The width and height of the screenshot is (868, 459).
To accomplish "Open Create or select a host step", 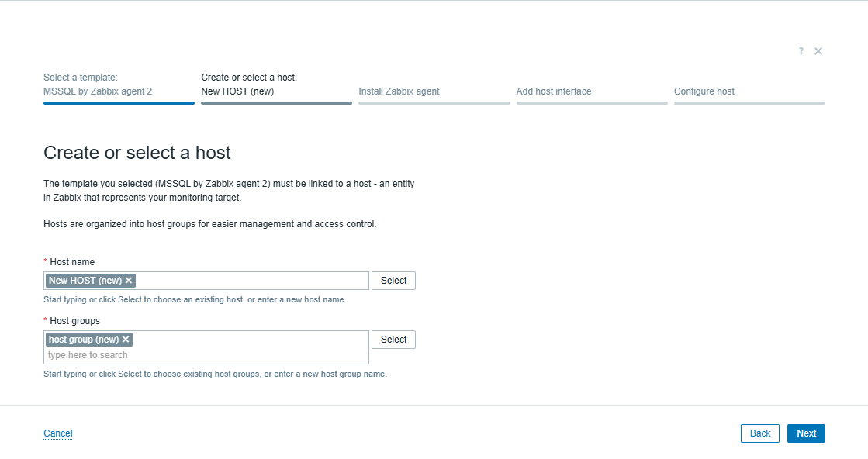I will 276,88.
